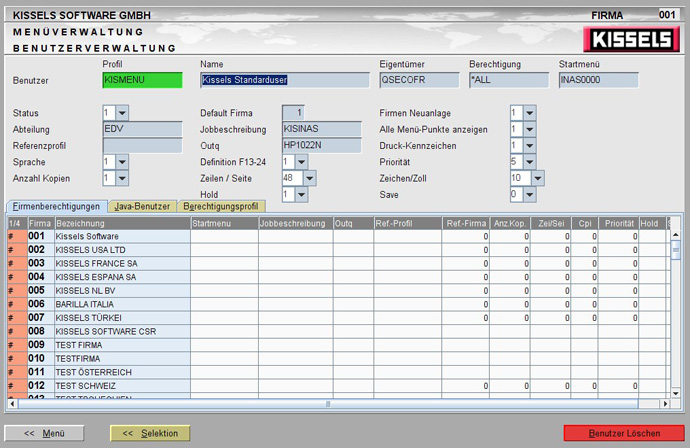Select row TEST ÖSTERREICH

(x=338, y=372)
